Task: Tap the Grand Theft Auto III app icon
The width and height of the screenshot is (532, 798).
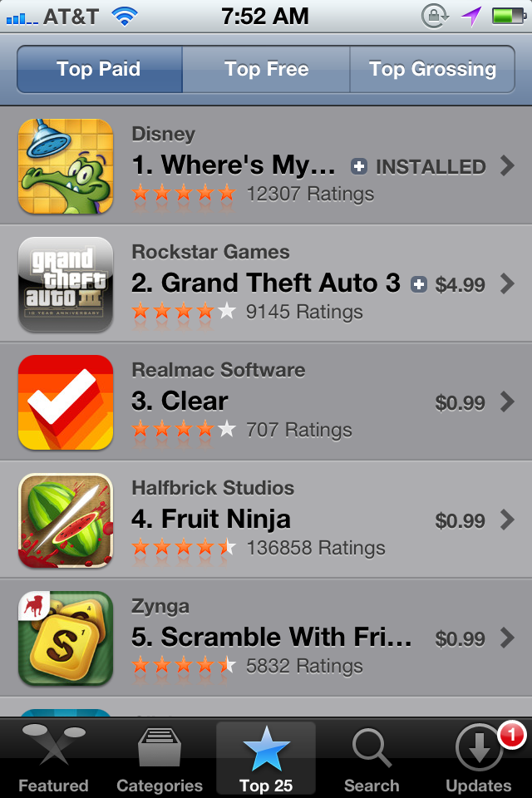Action: coord(66,284)
